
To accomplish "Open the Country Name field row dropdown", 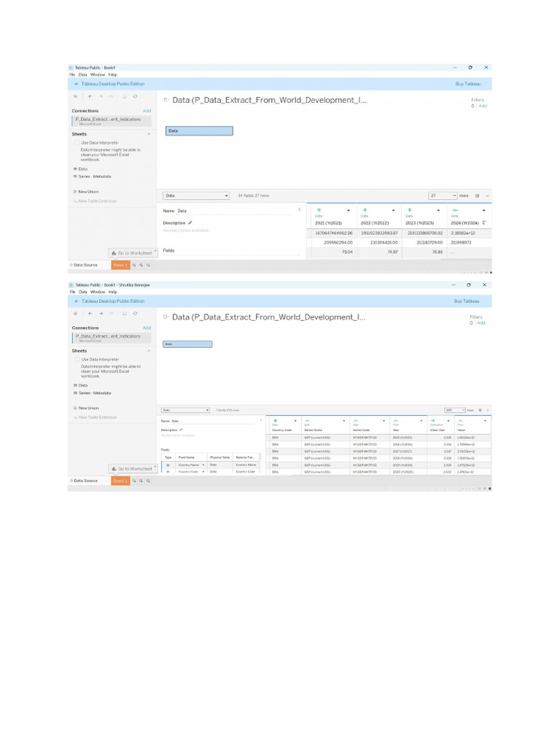I will click(203, 465).
